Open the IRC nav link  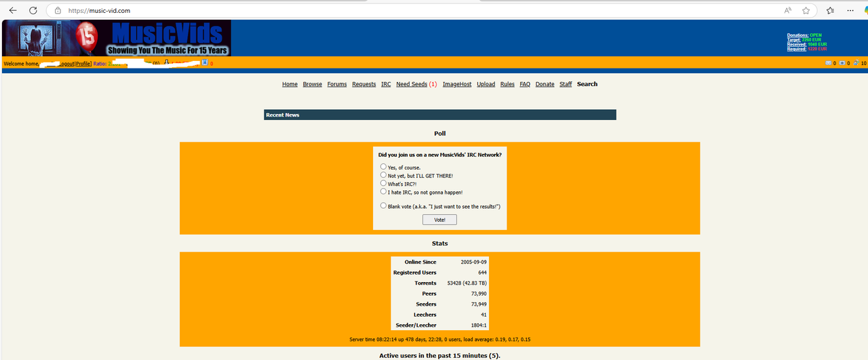pos(386,84)
